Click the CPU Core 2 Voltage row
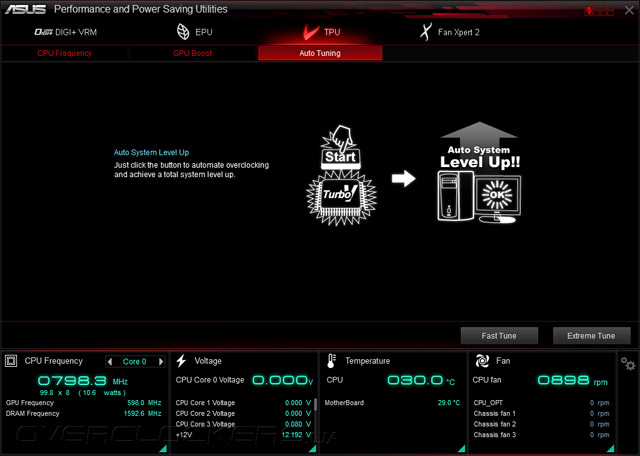The width and height of the screenshot is (640, 456). click(243, 414)
